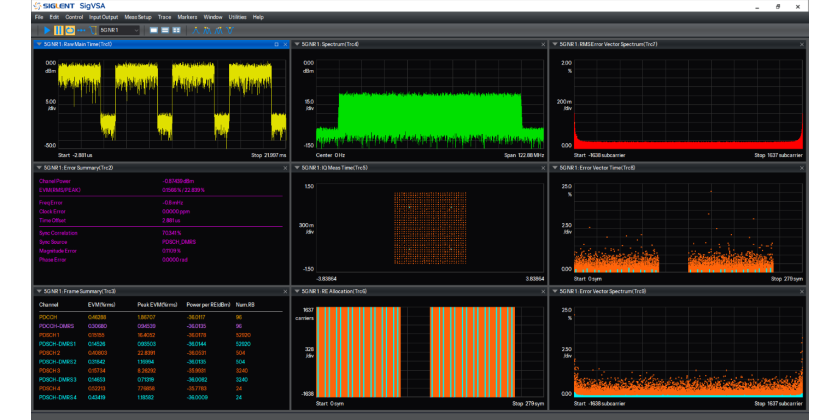Viewport: 840px width, 420px height.
Task: Open the 5GNR1 measurement dropdown
Action: (x=119, y=30)
